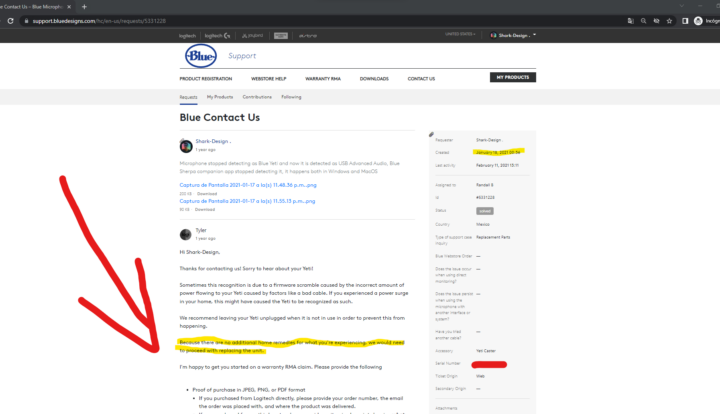Viewport: 720px width, 414px height.
Task: Click the Astro brand logo
Action: point(308,36)
